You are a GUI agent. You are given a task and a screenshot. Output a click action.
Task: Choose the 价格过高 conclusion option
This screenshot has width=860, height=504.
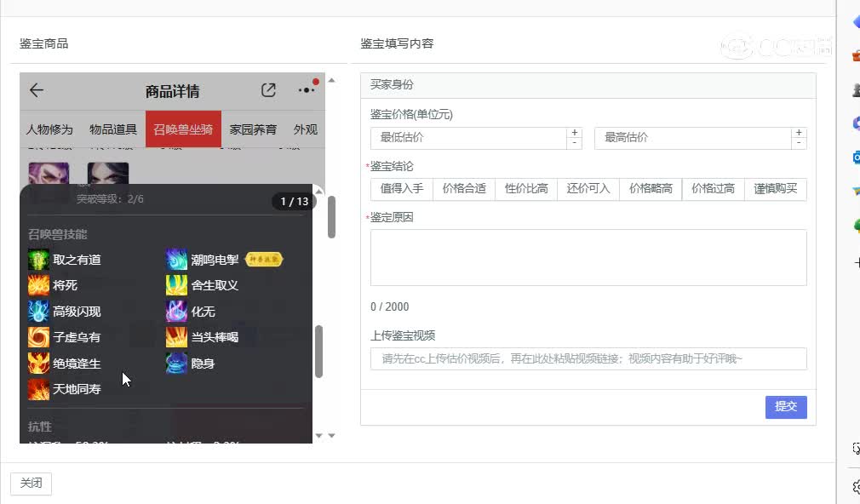713,189
